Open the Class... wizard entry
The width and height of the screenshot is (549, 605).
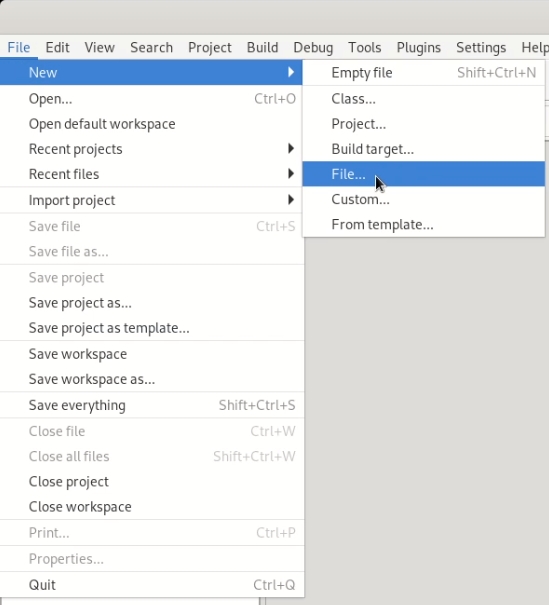(423, 99)
